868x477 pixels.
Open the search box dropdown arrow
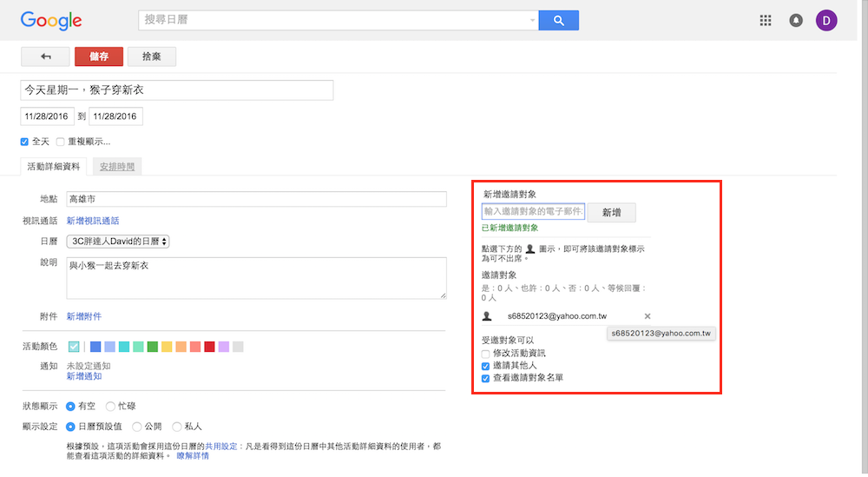532,21
